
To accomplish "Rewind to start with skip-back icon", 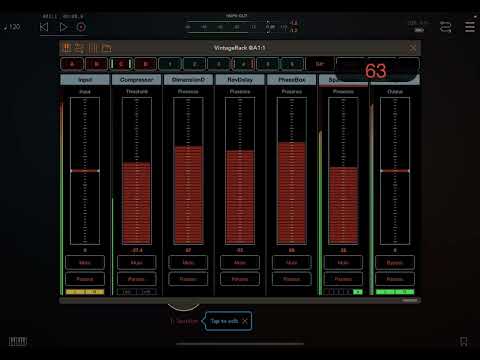I will point(44,27).
